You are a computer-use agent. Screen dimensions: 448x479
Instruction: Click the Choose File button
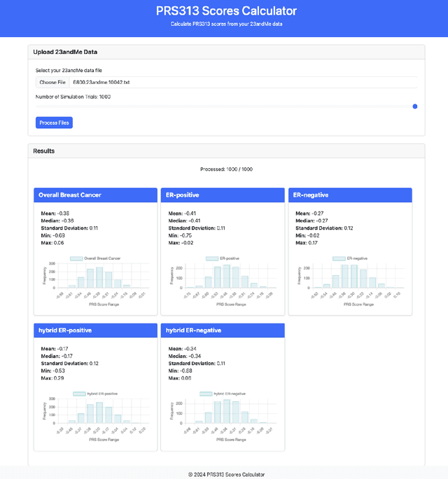pyautogui.click(x=52, y=83)
